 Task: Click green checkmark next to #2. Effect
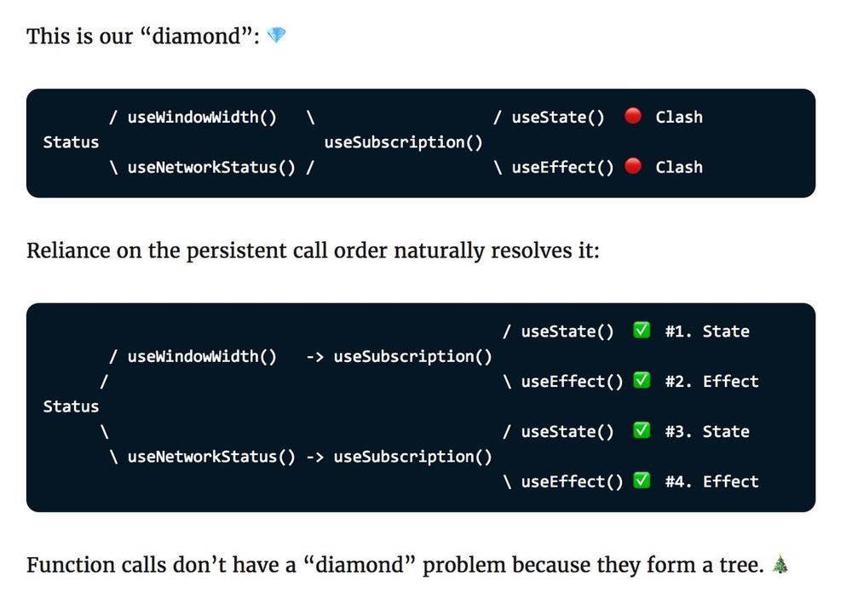642,380
